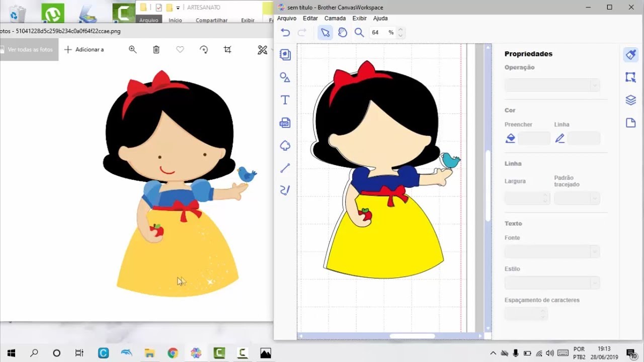Screen dimensions: 644x362
Task: Open the Artboard page panel icon
Action: pos(631,123)
